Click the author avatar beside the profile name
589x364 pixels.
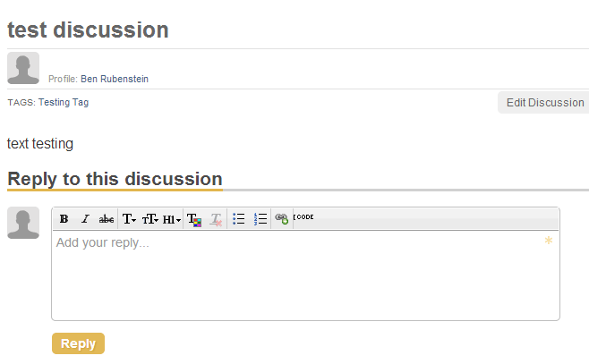[23, 68]
